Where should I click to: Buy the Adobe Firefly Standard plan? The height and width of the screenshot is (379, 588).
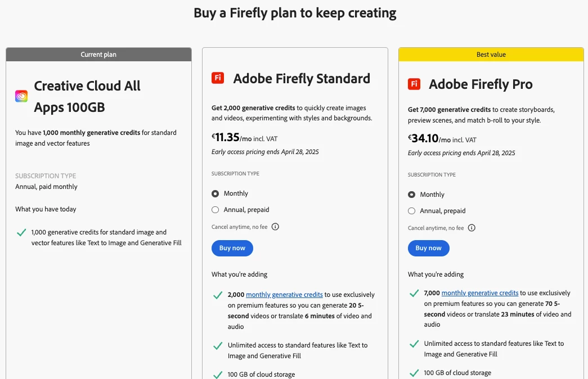pos(232,248)
